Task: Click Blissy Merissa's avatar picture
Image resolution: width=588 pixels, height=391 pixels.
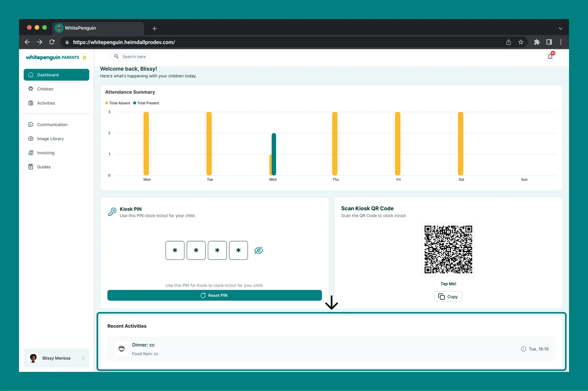Action: 33,358
